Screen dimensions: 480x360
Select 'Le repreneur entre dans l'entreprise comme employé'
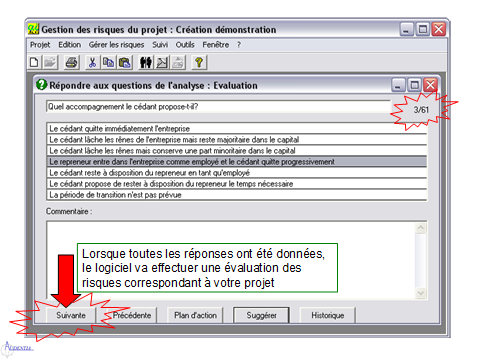click(x=237, y=162)
